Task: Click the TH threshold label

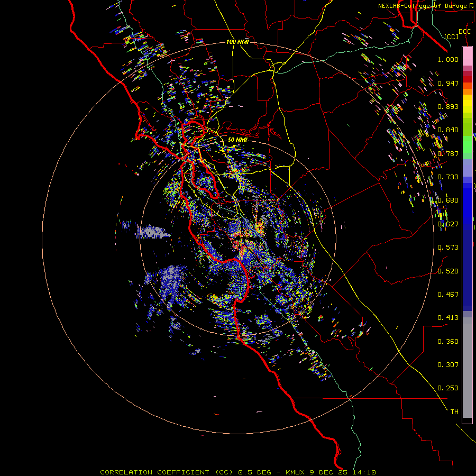Action: click(x=454, y=412)
